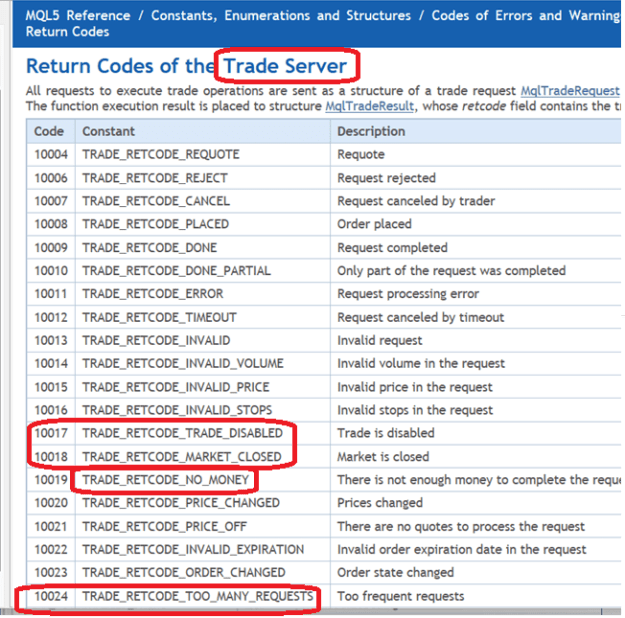
Task: Select TRADE_RETCODE_REJECT constant
Action: coord(155,178)
